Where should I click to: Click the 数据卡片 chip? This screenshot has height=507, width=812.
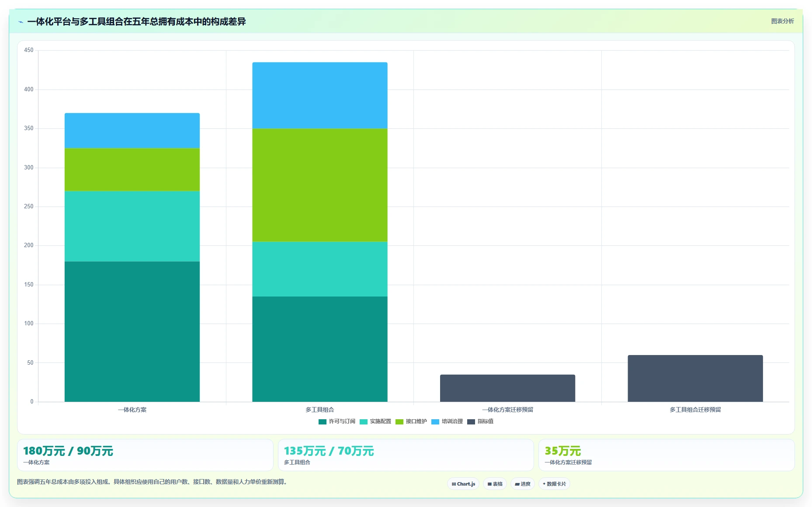(554, 484)
